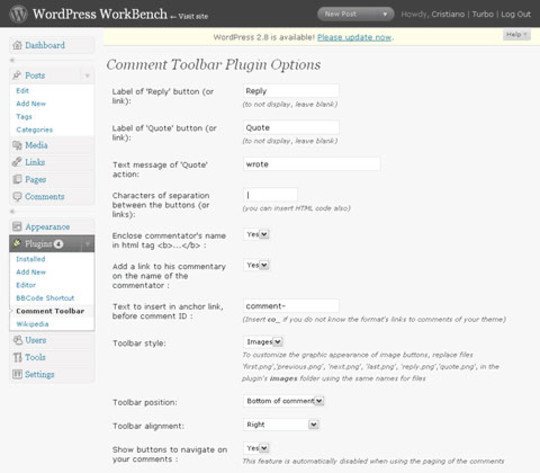
Task: Open the New Post dropdown arrow
Action: click(x=385, y=14)
